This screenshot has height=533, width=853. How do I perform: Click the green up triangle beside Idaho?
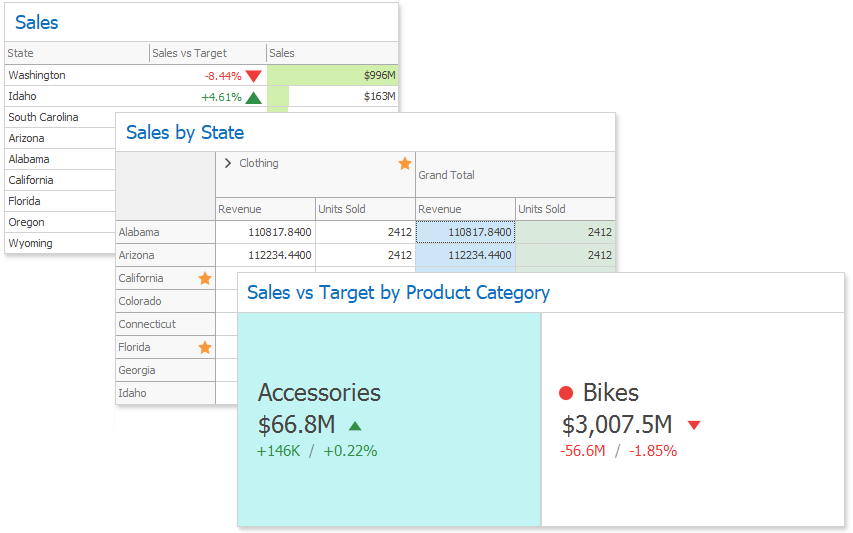coord(253,97)
